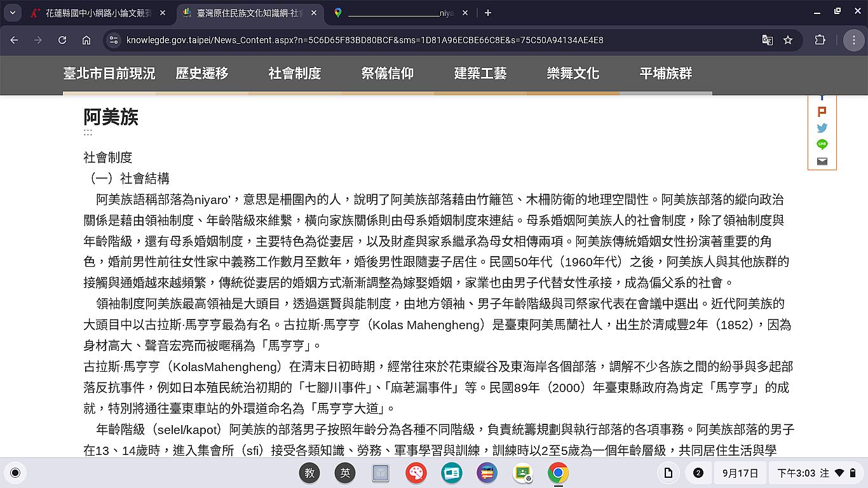Expand the tab search dropdown arrow

coord(12,13)
